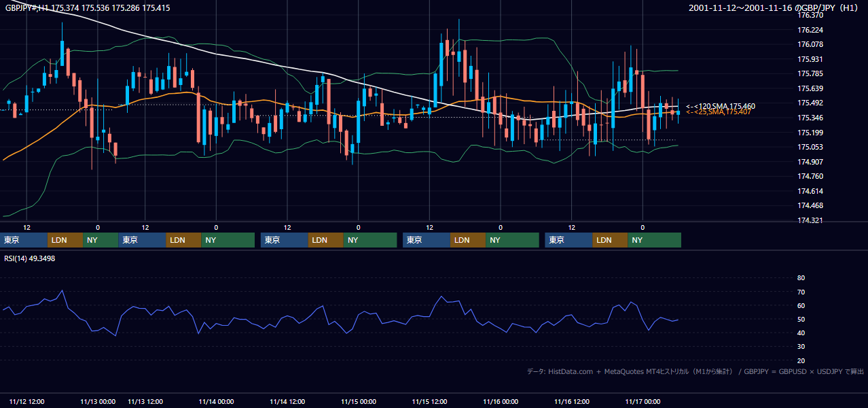Click the HistData.com data source footer note
The height and width of the screenshot is (408, 868).
click(x=695, y=371)
